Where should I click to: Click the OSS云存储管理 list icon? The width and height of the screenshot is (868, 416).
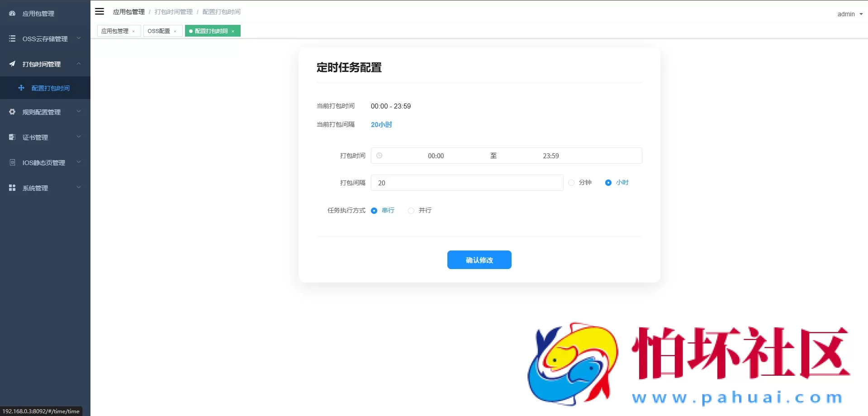[x=12, y=38]
